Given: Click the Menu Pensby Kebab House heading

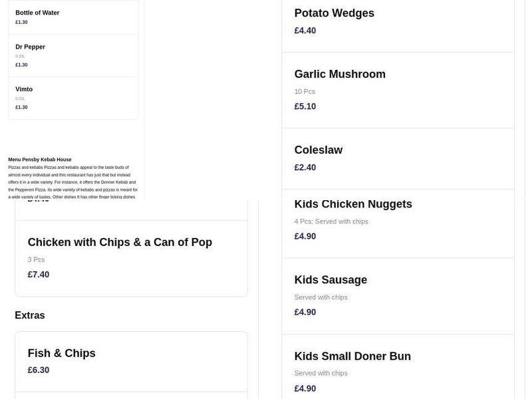Looking at the screenshot, I should [39, 159].
